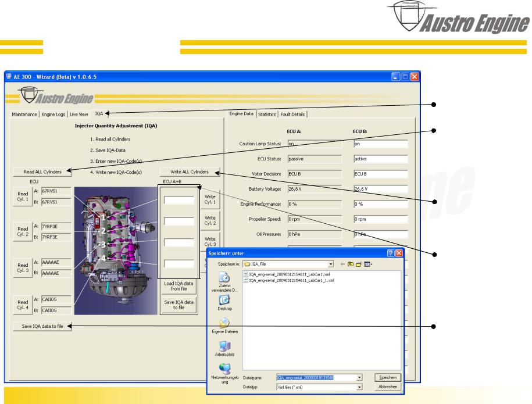Click Save IQA data to file under ECU A+B

pyautogui.click(x=179, y=305)
